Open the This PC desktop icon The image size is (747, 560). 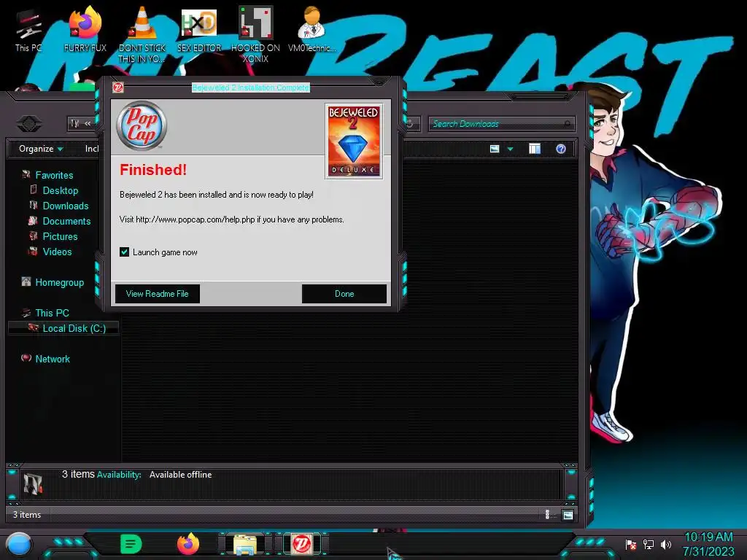click(28, 29)
